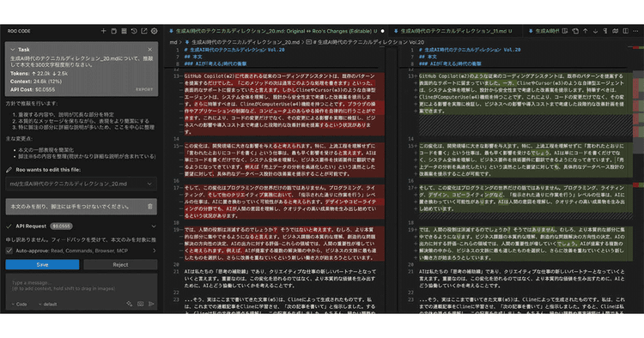This screenshot has height=338, width=644.
Task: Click EXPORT in the Task card
Action: pyautogui.click(x=144, y=89)
